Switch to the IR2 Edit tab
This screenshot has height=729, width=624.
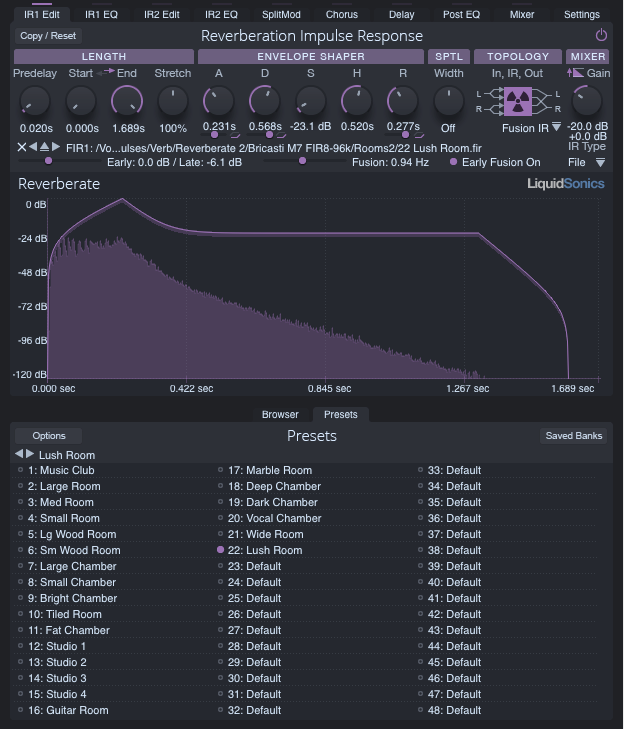pyautogui.click(x=161, y=14)
